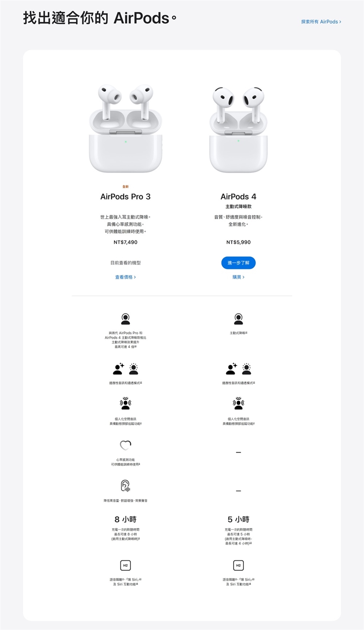Click the spatial audio icon for AirPods 4
Image resolution: width=364 pixels, height=630 pixels.
pos(238,403)
